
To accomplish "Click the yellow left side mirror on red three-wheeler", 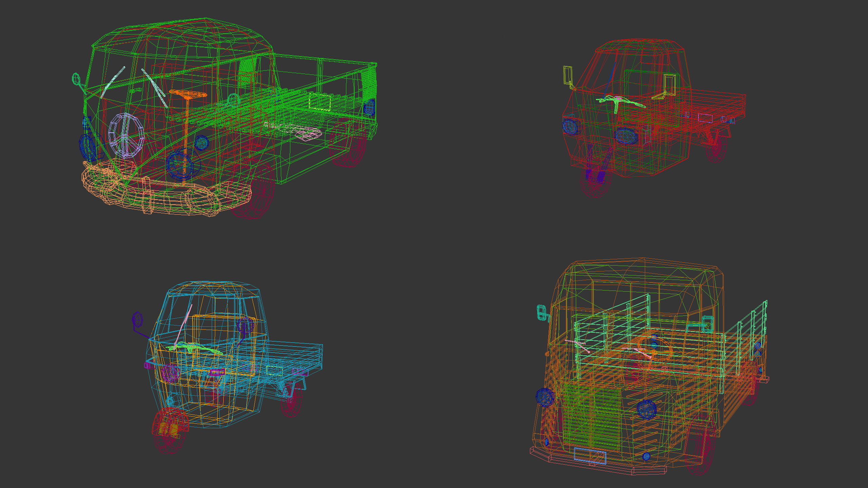I will tap(567, 75).
